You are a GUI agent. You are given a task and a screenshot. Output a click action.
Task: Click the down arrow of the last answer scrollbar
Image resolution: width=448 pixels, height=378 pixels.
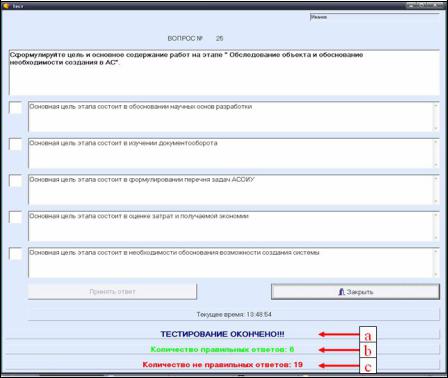[436, 274]
